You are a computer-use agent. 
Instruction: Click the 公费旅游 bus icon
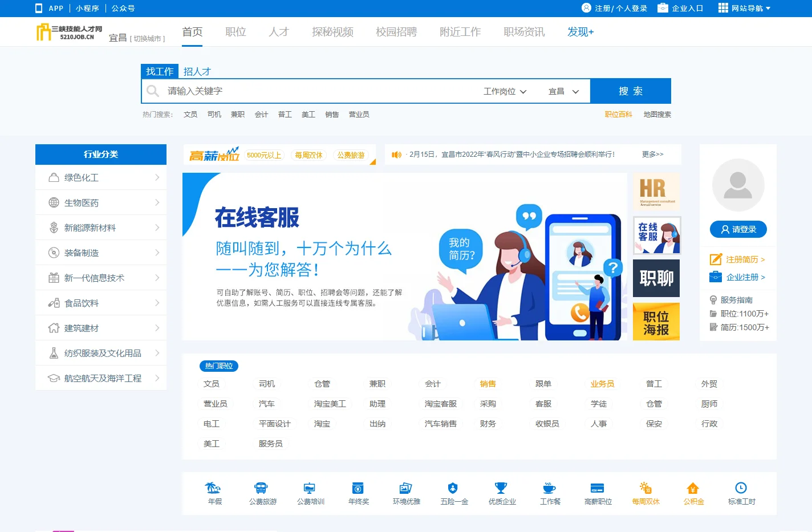pyautogui.click(x=261, y=488)
